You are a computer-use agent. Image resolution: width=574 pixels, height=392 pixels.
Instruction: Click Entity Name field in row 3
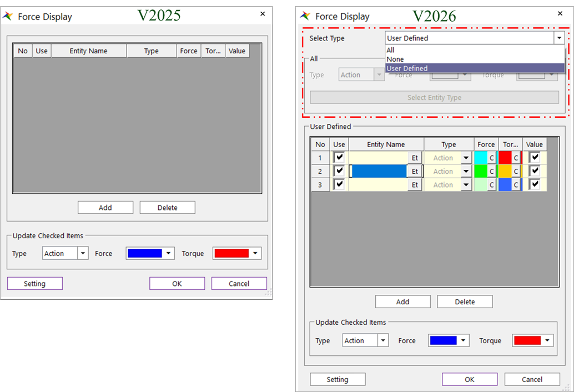(379, 185)
